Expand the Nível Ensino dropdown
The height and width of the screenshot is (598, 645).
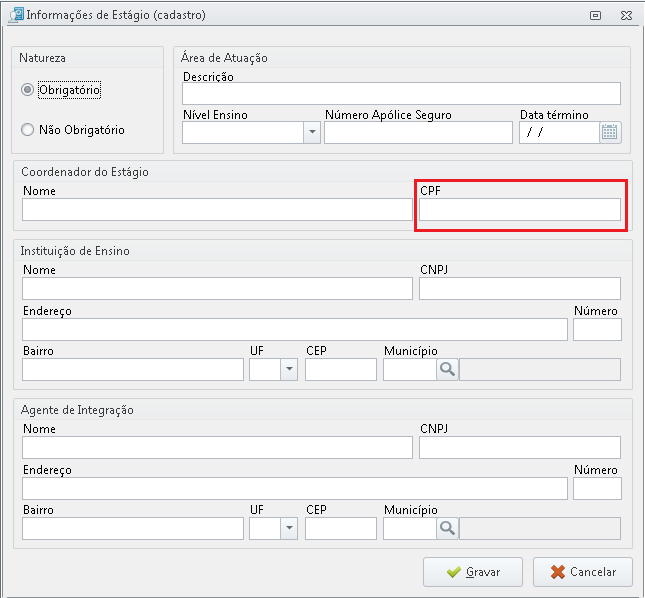coord(312,132)
